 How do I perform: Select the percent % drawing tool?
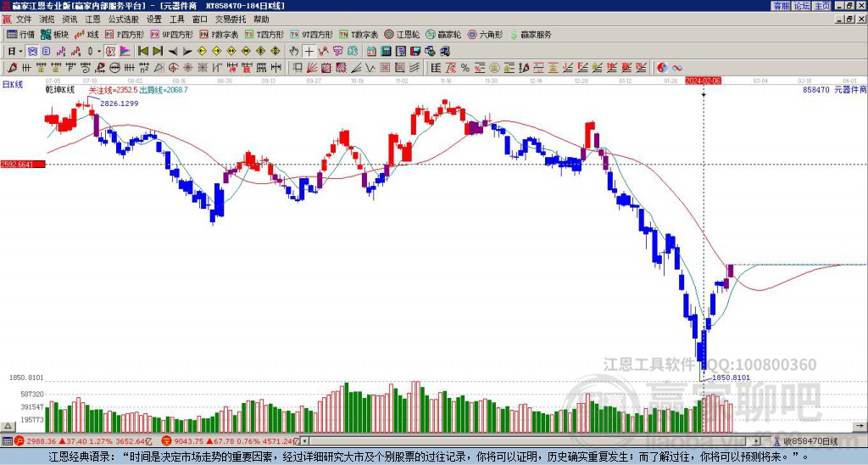465,68
